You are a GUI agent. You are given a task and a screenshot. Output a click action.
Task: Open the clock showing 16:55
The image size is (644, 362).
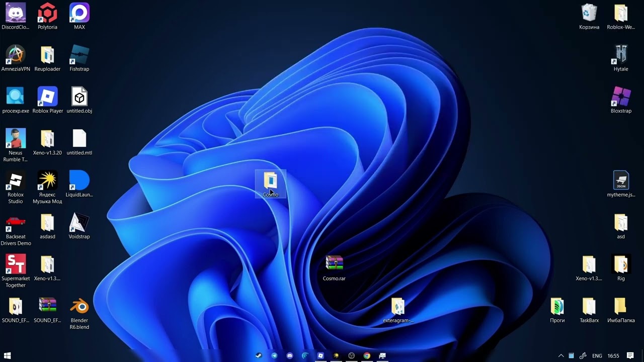coord(613,355)
